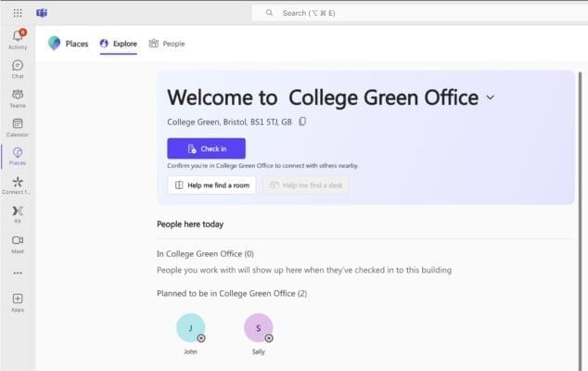Click Help me find a room
The image size is (588, 371).
click(211, 185)
